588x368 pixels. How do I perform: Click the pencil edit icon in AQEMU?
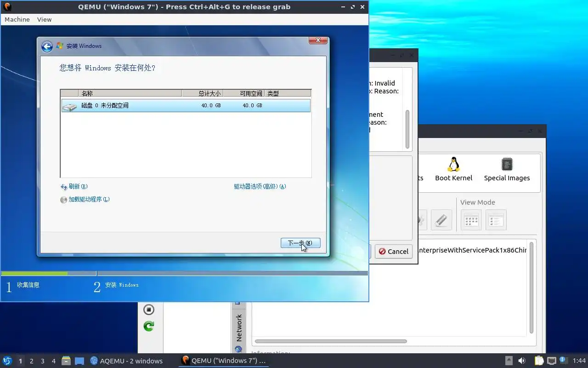[x=441, y=220]
